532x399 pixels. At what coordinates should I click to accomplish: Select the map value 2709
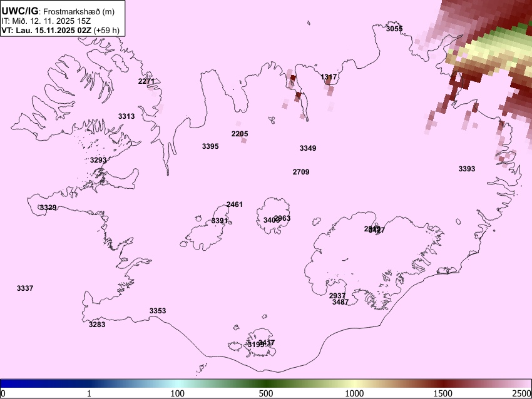click(x=301, y=172)
